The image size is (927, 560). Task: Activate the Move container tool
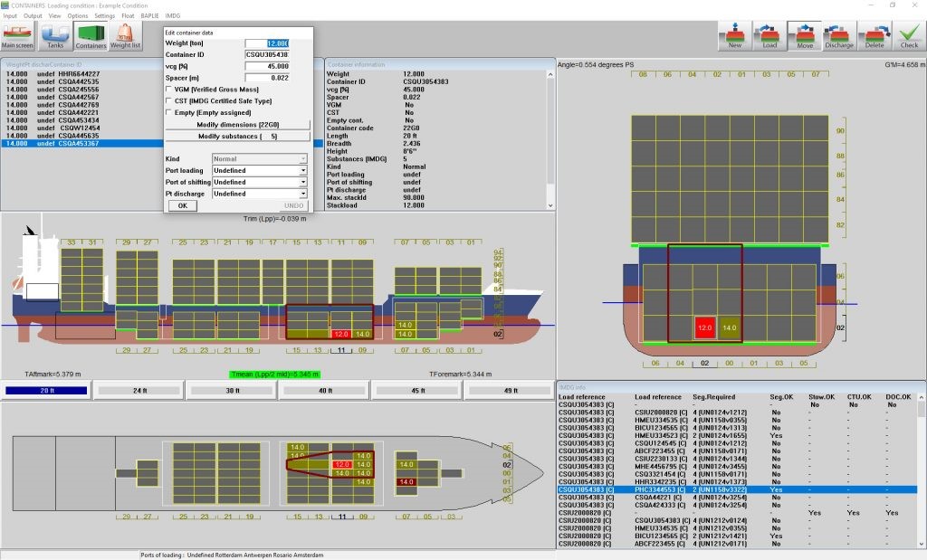click(x=804, y=34)
